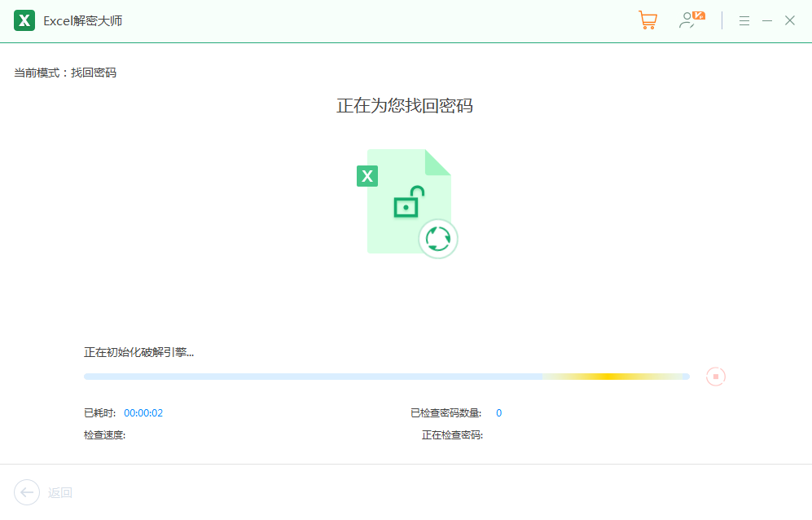The width and height of the screenshot is (812, 520).
Task: Click the Excel file unlock illustration
Action: (x=407, y=203)
